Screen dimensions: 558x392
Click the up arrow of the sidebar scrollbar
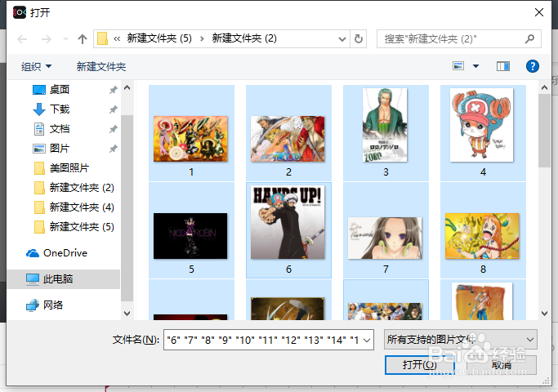click(127, 87)
